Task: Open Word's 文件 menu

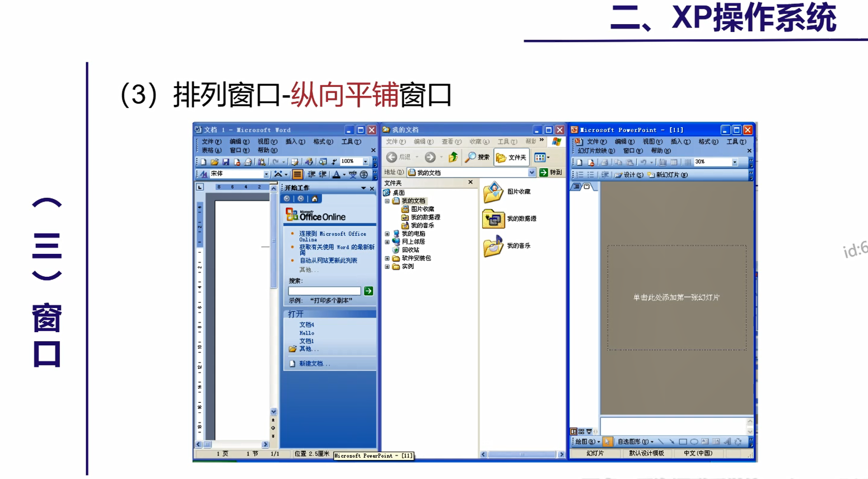Action: [211, 142]
